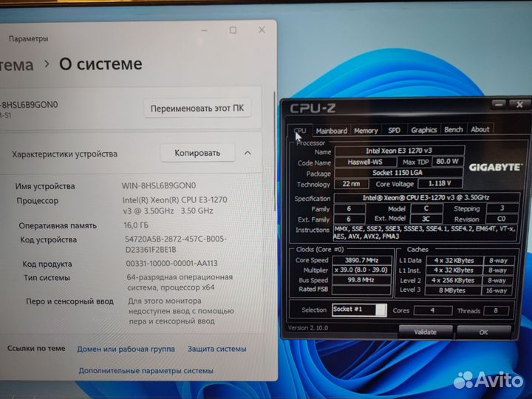Click the 'Version 2.10.0' label in CPU-Z
Viewport: 532px width, 399px height.
[308, 328]
